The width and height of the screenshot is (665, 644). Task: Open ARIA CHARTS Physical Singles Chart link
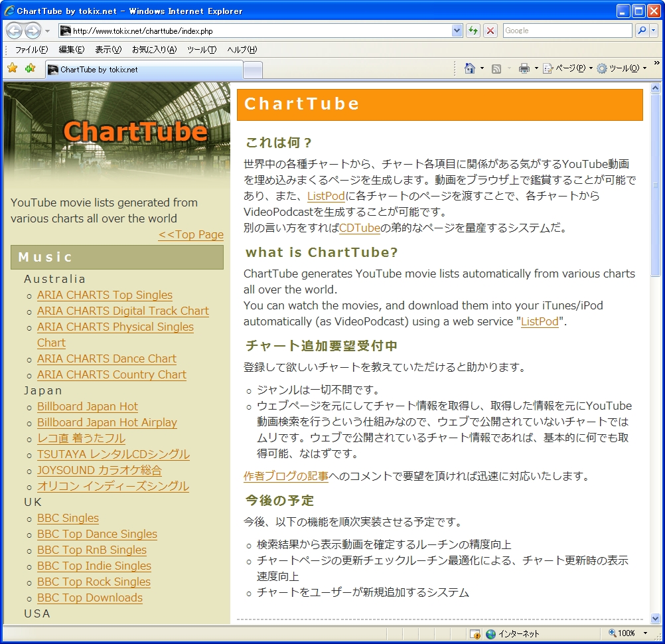coord(115,335)
